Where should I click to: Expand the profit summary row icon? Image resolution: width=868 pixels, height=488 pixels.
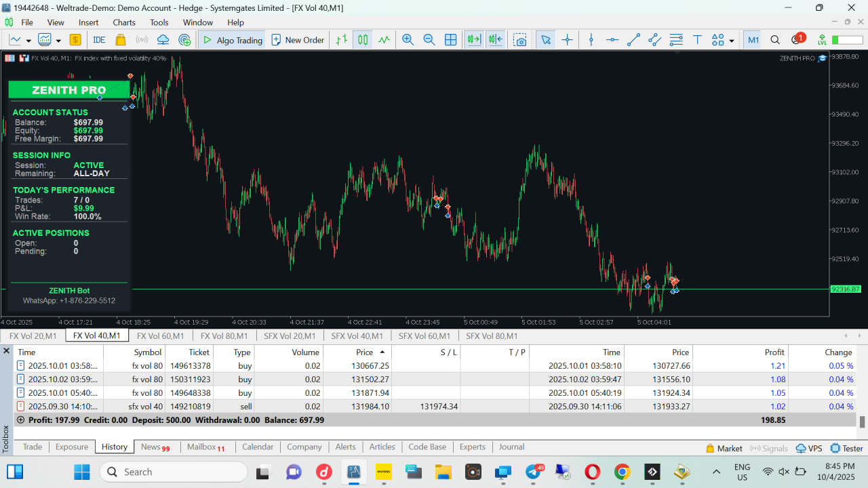coord(20,420)
